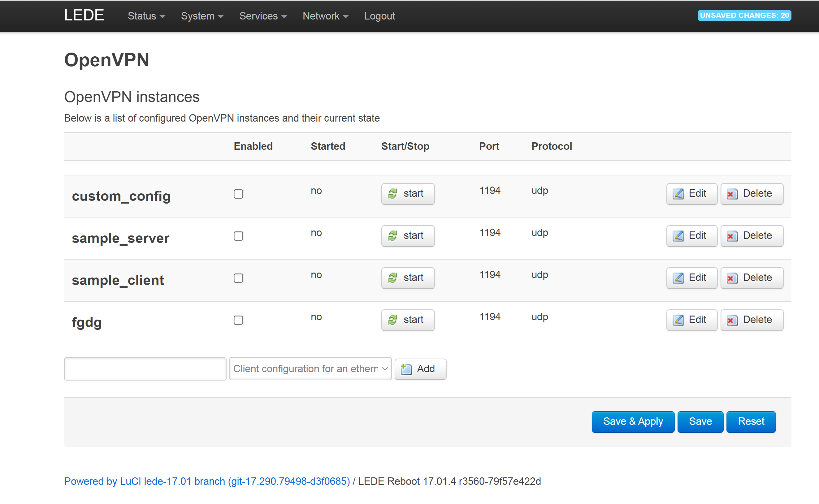Open the configuration template dropdown
819x504 pixels.
[x=310, y=369]
